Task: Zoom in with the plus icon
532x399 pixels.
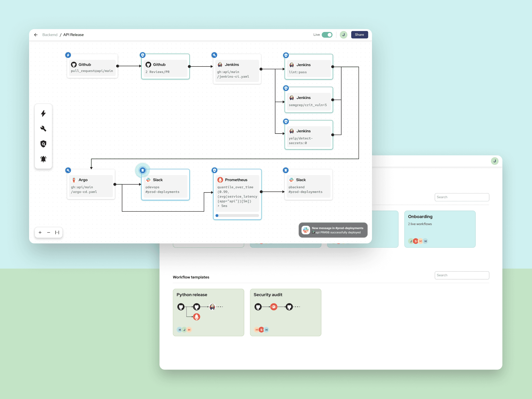Action: 40,232
